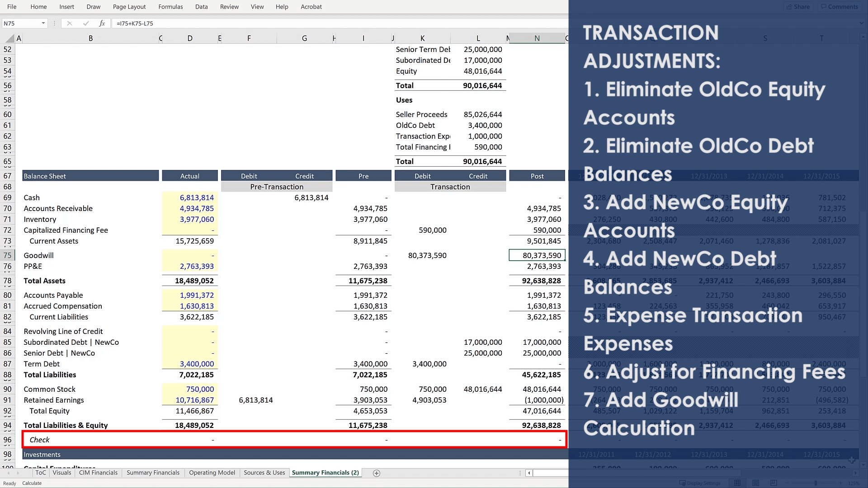Click the Select All corner triangle
The image size is (868, 488).
click(9, 38)
